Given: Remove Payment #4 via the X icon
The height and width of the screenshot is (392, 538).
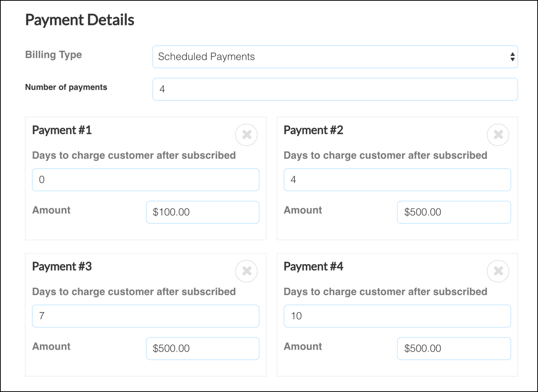Looking at the screenshot, I should 498,271.
